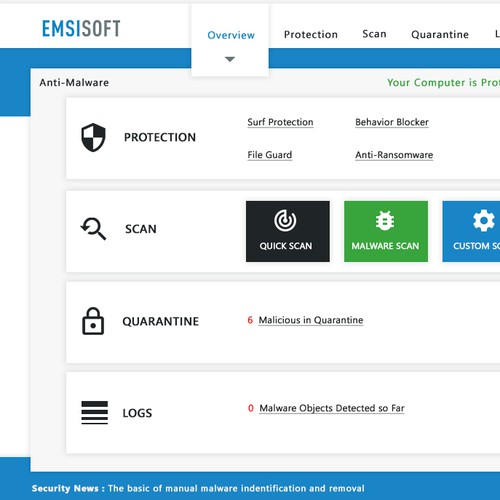Click the Anti-Malware title text

[x=74, y=82]
